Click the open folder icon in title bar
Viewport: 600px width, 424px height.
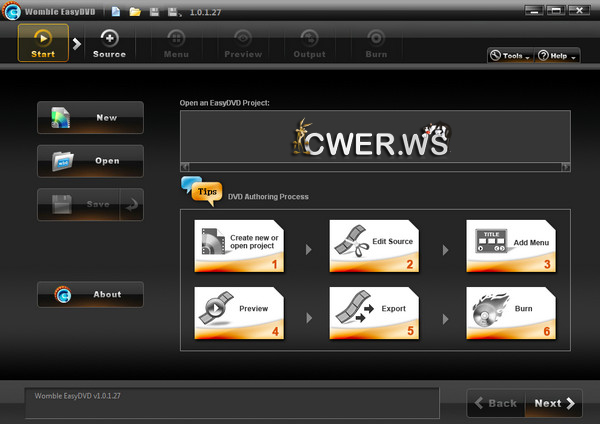(x=135, y=11)
